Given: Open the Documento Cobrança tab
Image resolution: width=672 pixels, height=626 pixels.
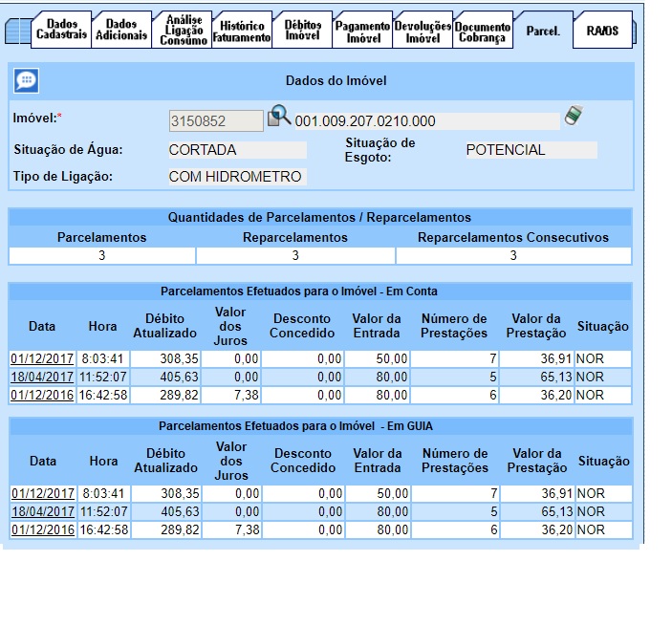Looking at the screenshot, I should [483, 31].
